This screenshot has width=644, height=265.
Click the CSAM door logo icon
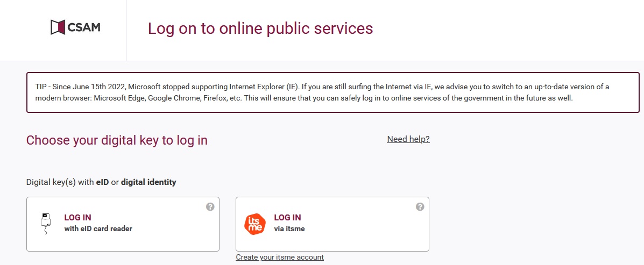pyautogui.click(x=58, y=27)
